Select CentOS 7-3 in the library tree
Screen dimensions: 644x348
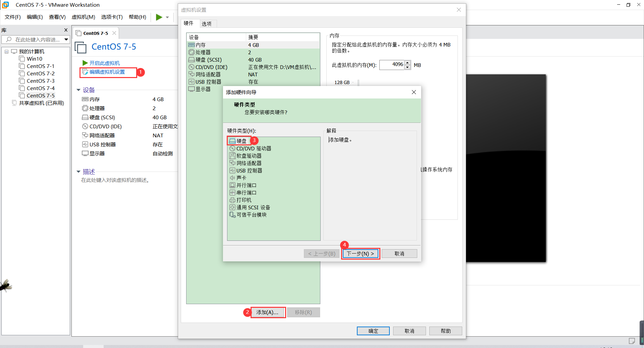40,81
